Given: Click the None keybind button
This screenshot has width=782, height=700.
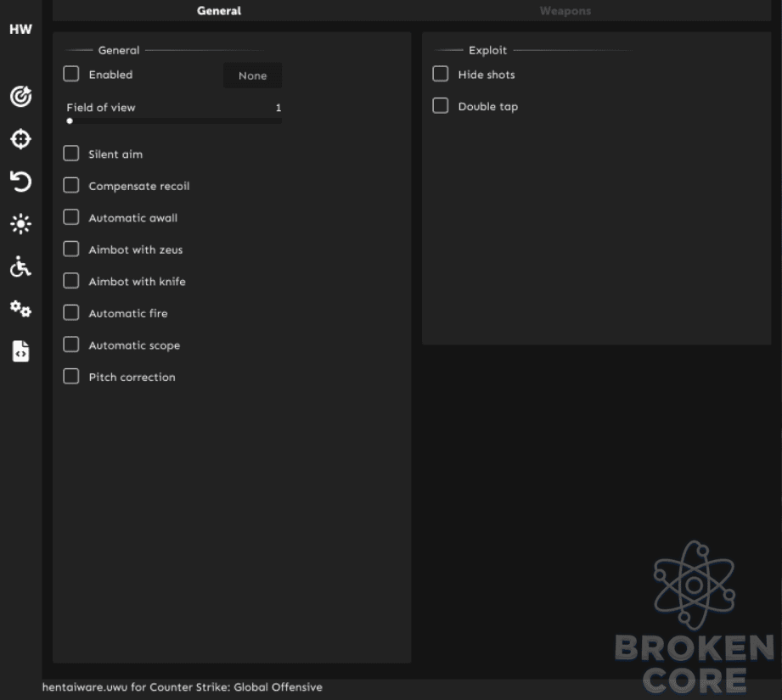Looking at the screenshot, I should (252, 76).
